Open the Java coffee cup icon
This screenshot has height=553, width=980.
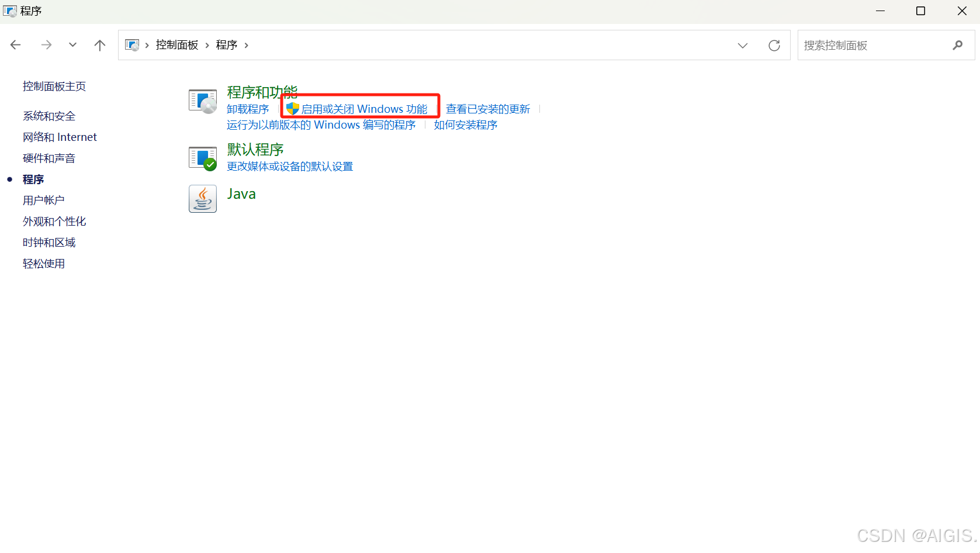[x=203, y=199]
